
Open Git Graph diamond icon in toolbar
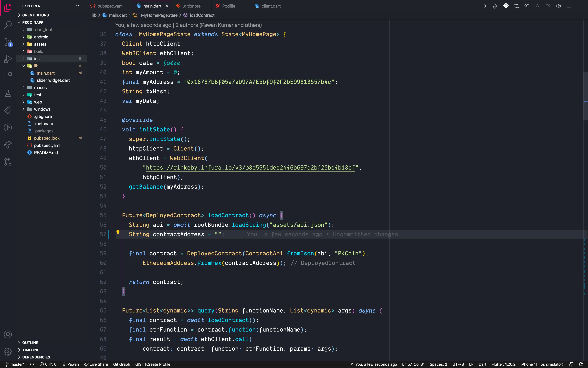coord(506,6)
